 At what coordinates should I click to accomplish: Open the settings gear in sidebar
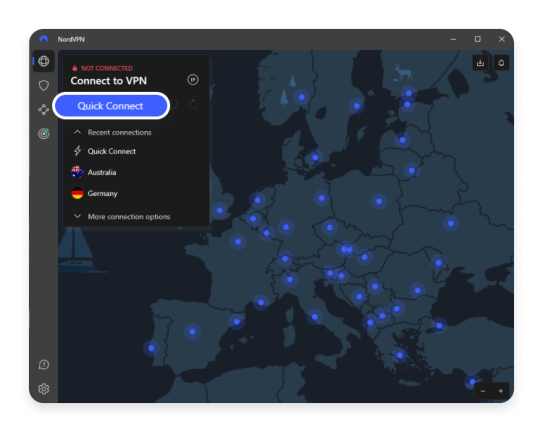(44, 389)
